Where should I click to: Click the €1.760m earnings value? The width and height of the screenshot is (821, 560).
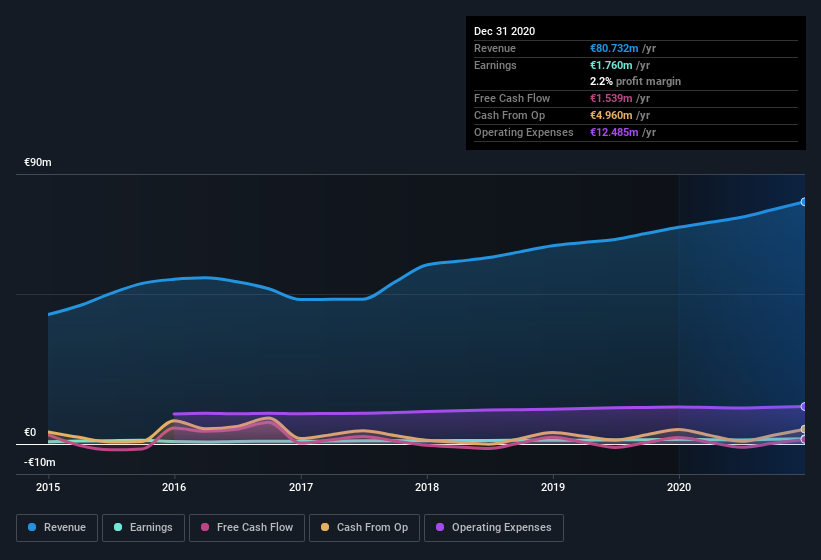pyautogui.click(x=611, y=65)
